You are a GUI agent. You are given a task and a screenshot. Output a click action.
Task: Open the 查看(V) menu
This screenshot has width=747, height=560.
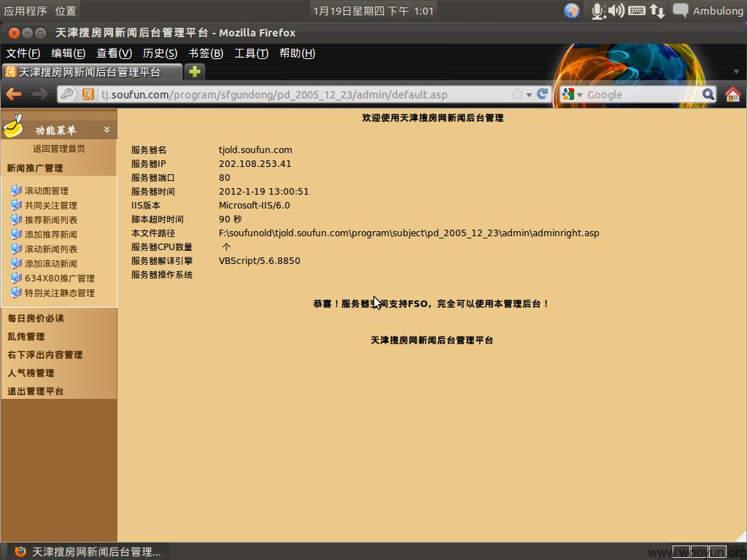(114, 53)
